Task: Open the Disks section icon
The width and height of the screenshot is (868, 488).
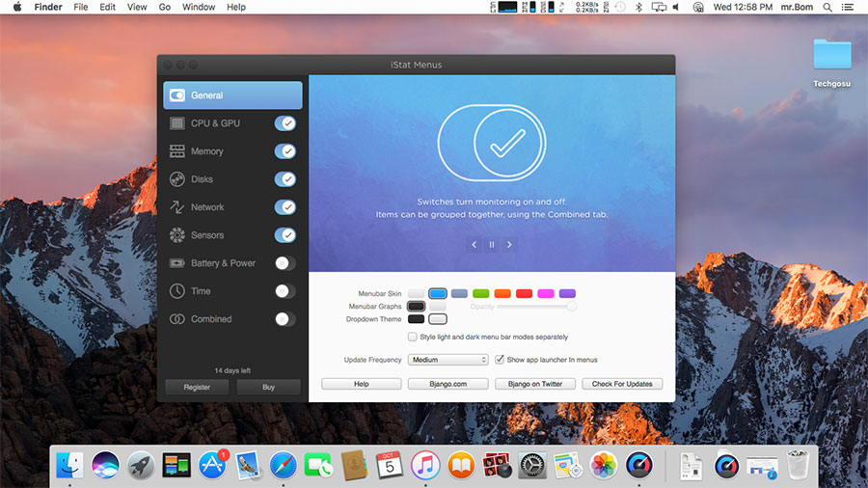Action: click(x=177, y=179)
